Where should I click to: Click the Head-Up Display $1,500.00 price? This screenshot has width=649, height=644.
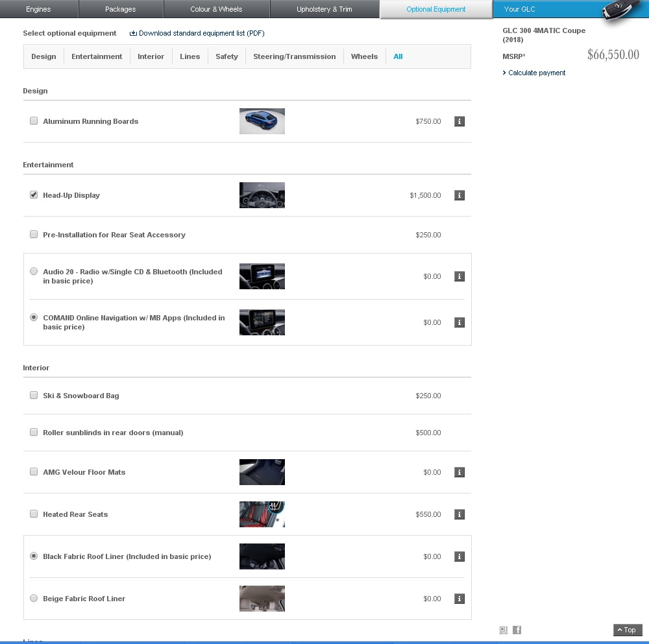click(x=425, y=195)
